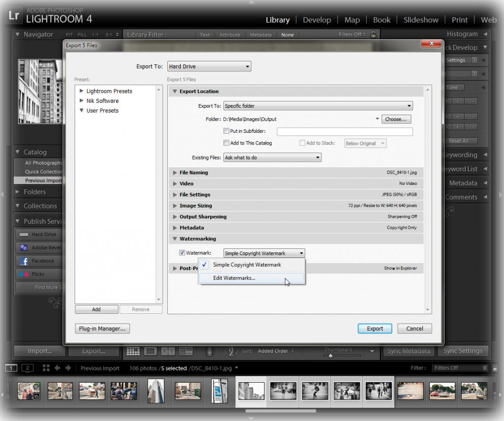Click Cancel in export dialog
This screenshot has width=504, height=421.
click(x=414, y=329)
